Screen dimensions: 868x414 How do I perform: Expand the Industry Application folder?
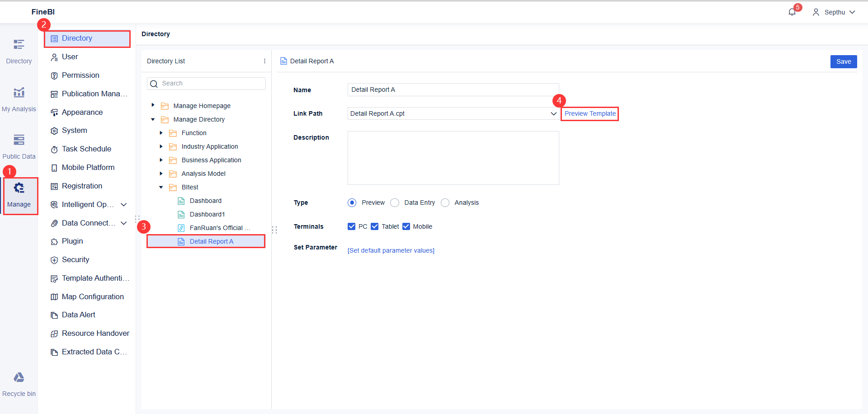(161, 146)
